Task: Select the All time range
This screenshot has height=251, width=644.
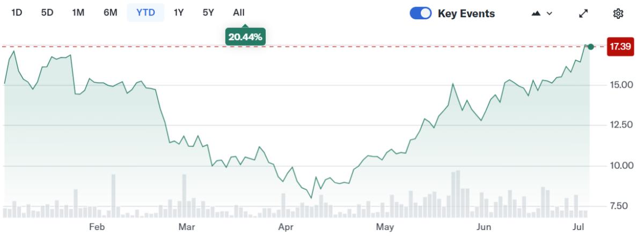Action: 239,12
